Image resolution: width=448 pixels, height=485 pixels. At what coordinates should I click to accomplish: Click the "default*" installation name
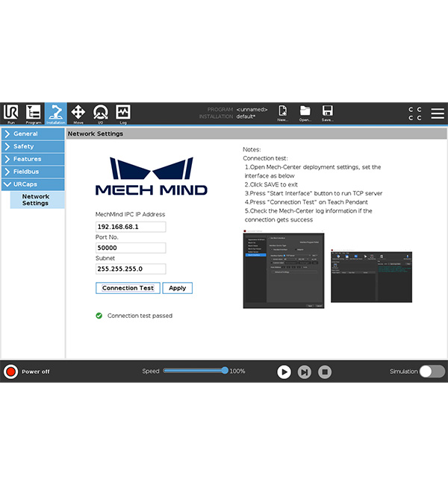click(246, 116)
